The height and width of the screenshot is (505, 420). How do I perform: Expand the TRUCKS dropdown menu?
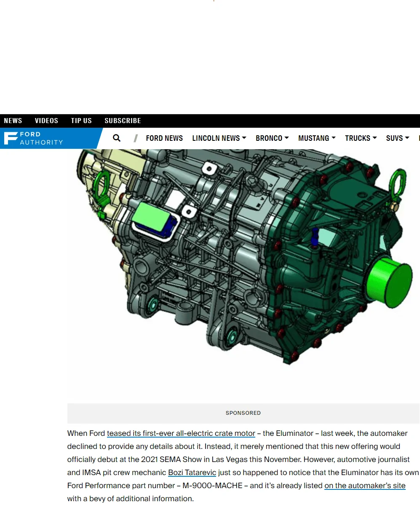[x=361, y=138]
